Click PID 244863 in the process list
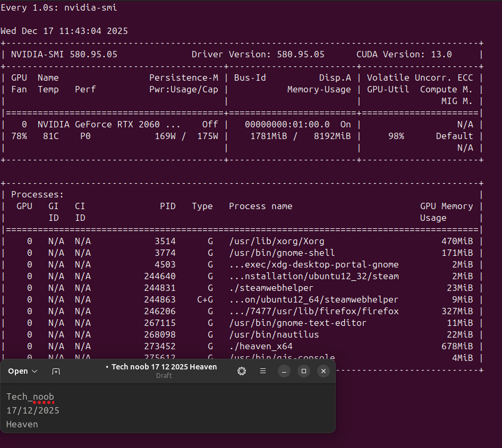Screen dimensions: 502x448 click(159, 299)
